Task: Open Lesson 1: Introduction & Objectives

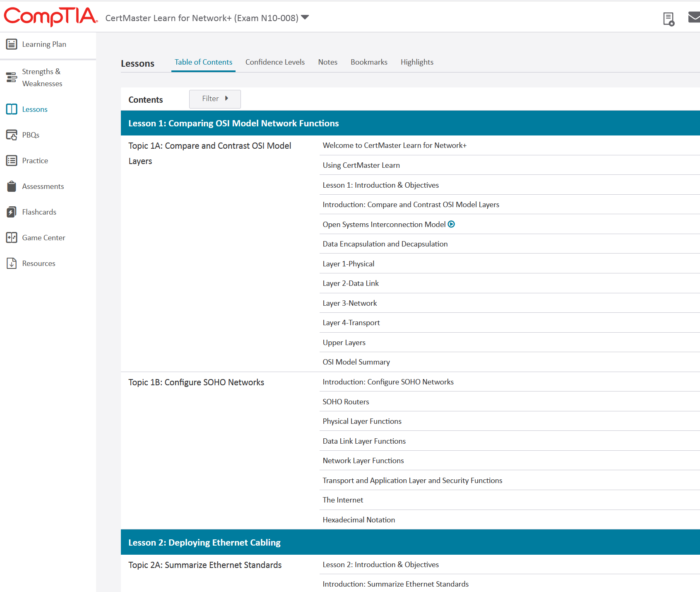Action: [380, 185]
